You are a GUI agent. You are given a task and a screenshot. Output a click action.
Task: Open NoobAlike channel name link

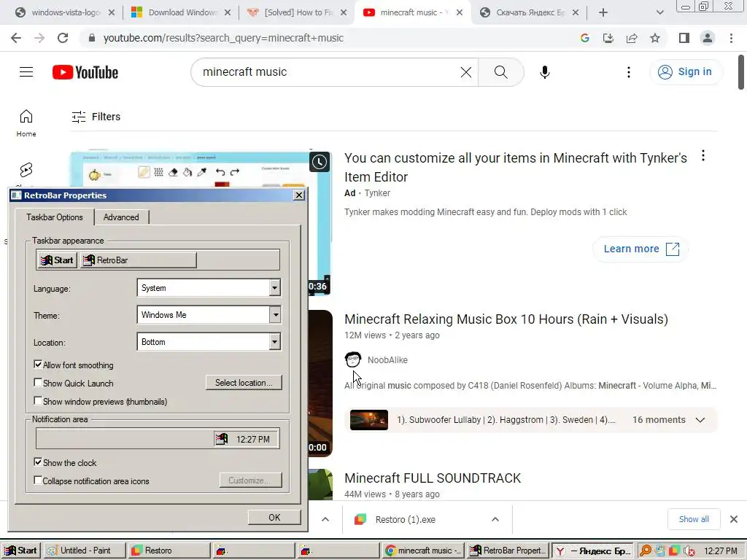point(387,360)
